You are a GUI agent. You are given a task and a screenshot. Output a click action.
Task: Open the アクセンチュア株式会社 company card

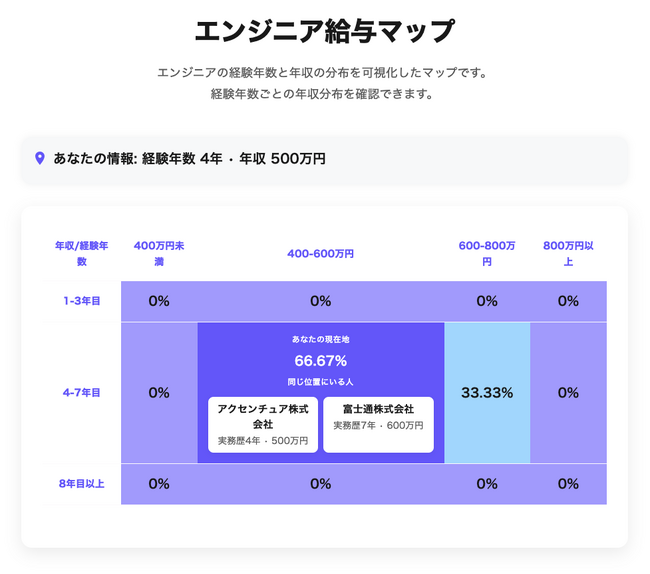coord(263,425)
